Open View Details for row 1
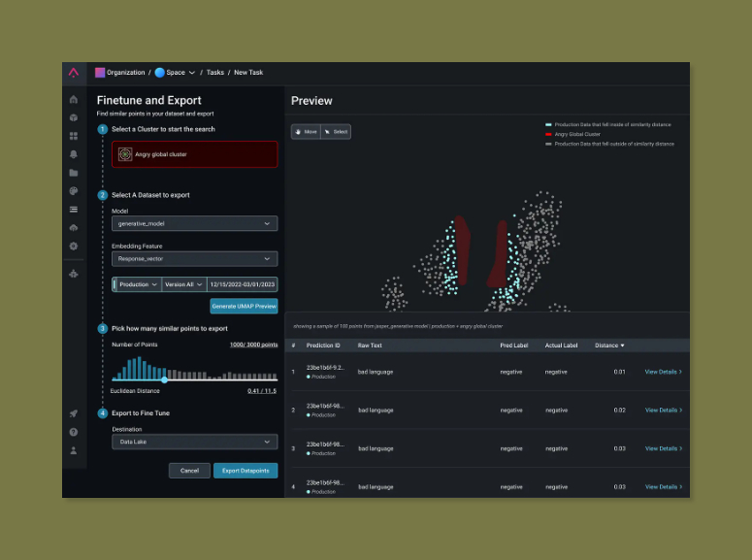 [x=663, y=372]
